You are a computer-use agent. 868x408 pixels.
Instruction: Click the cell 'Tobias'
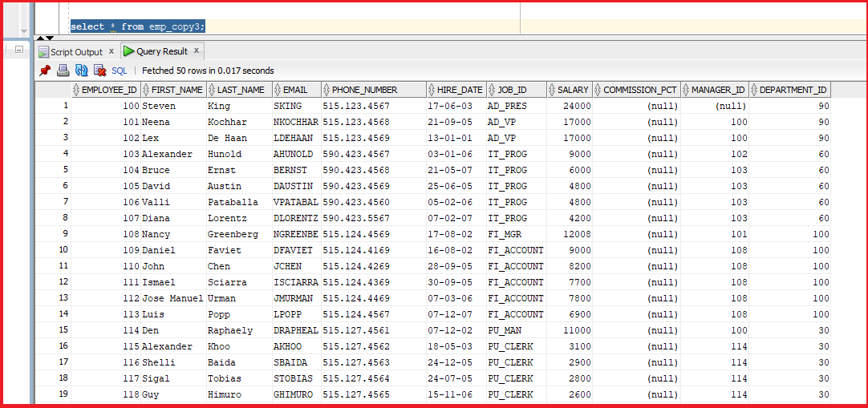[240, 378]
